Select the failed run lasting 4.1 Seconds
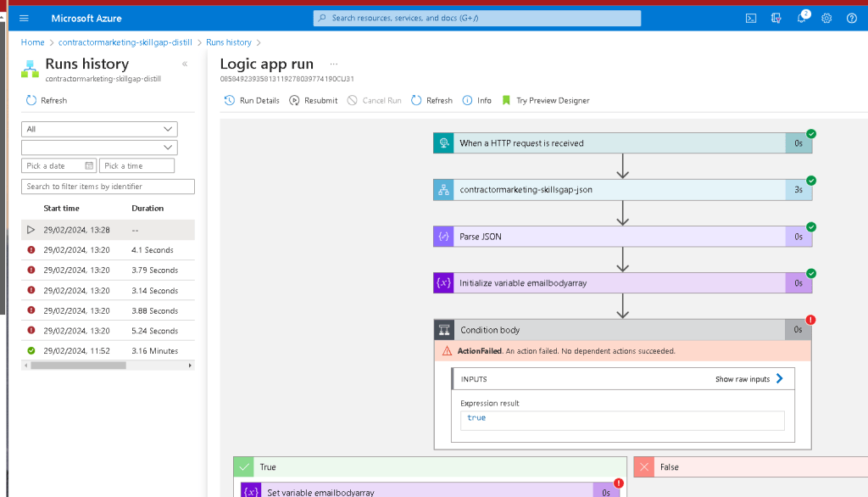This screenshot has width=868, height=497. [108, 250]
